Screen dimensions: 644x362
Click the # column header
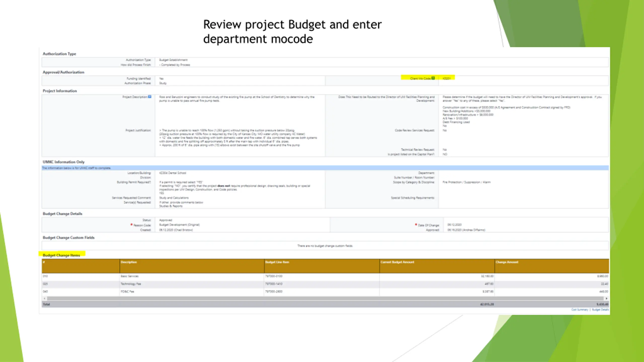click(x=44, y=262)
